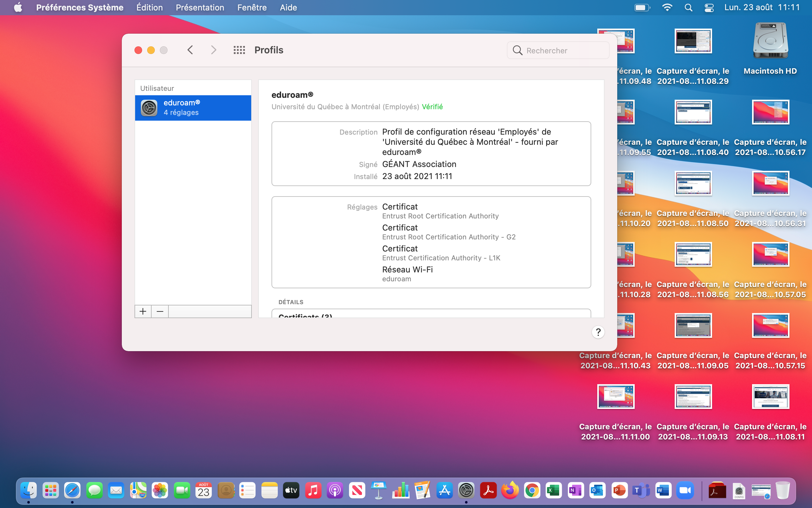Open OneNote from the Dock
This screenshot has width=812, height=508.
[x=576, y=491]
